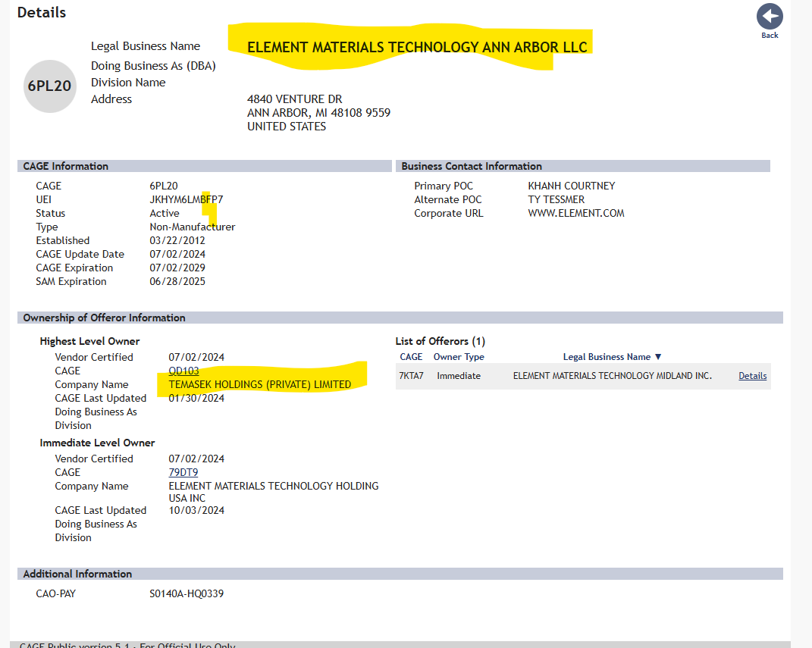Select TEMASEK HOLDINGS (PRIVATE) LIMITED company name
The width and height of the screenshot is (812, 648).
point(260,384)
